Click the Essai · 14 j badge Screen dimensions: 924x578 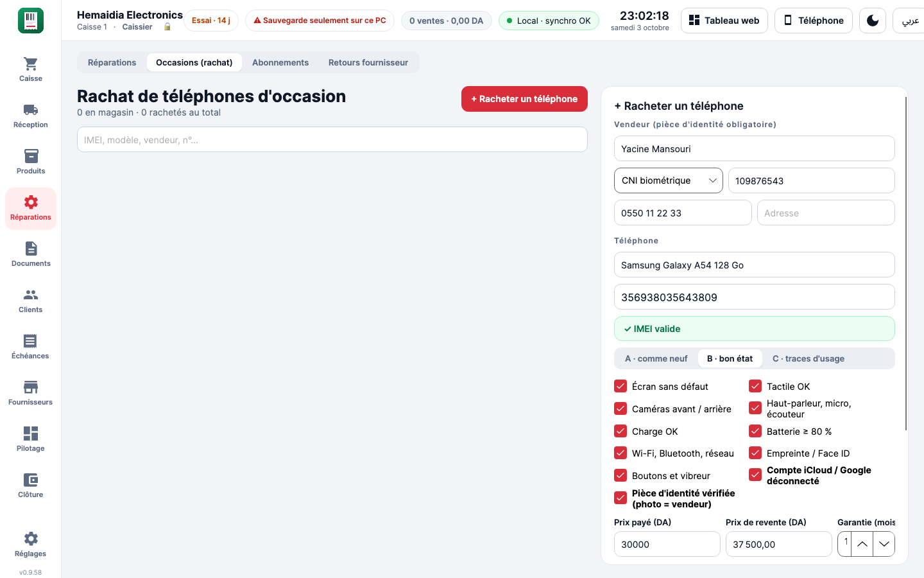211,21
